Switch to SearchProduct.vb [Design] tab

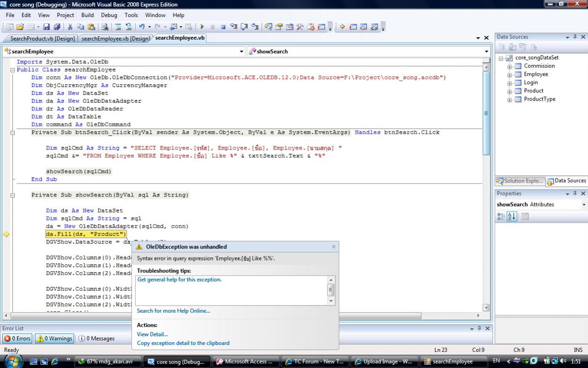coord(42,39)
